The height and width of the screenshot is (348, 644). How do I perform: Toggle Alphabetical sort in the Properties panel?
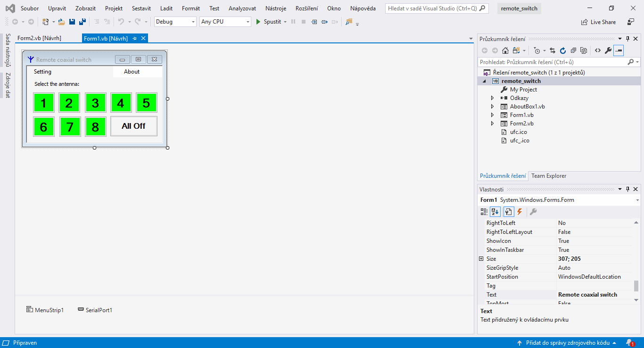pyautogui.click(x=495, y=212)
